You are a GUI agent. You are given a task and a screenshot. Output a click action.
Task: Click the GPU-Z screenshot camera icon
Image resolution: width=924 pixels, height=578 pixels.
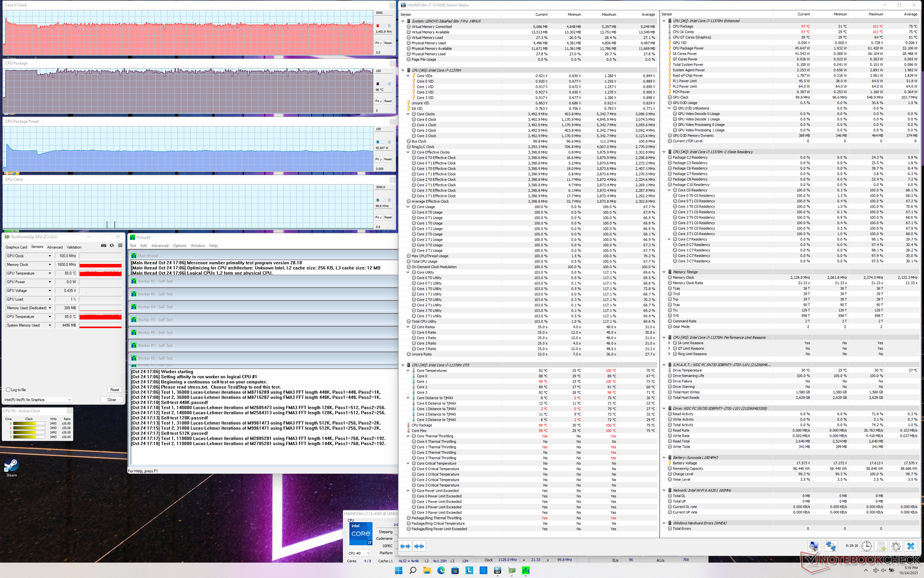point(103,246)
